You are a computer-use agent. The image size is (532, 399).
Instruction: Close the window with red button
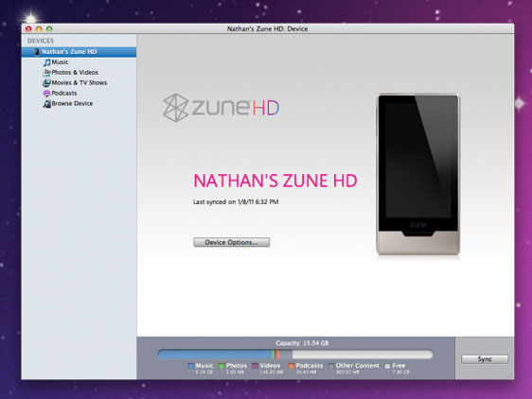pos(28,29)
